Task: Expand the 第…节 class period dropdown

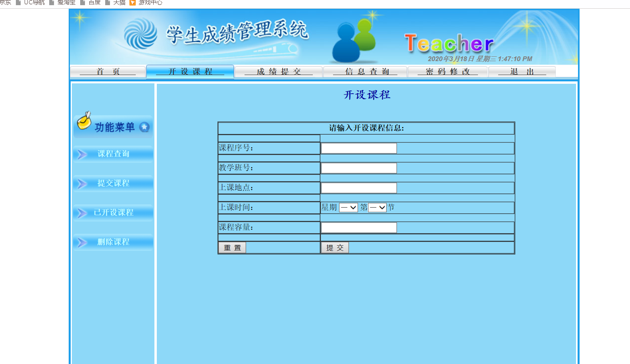Action: pos(377,208)
